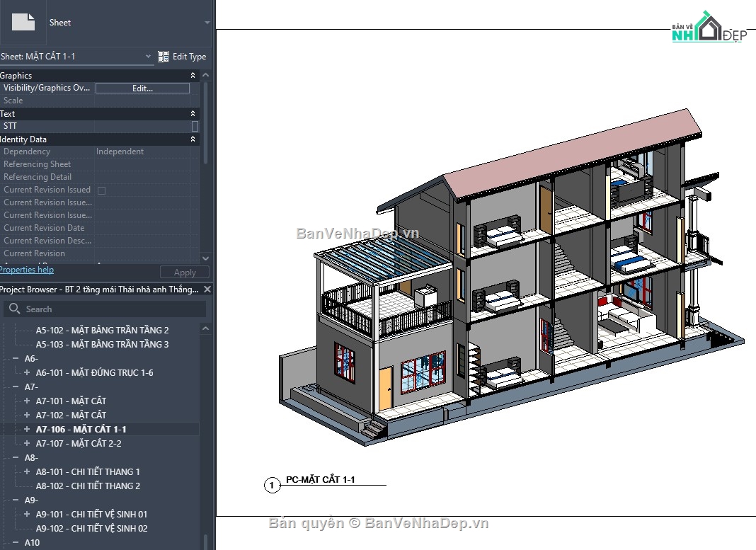Open the Sheet type selector dropdown arrow

tap(207, 23)
